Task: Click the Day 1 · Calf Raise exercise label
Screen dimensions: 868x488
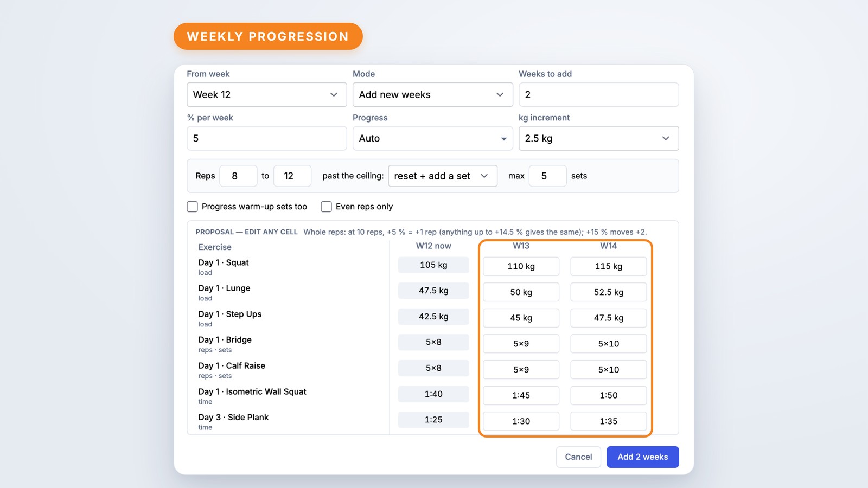Action: click(232, 365)
